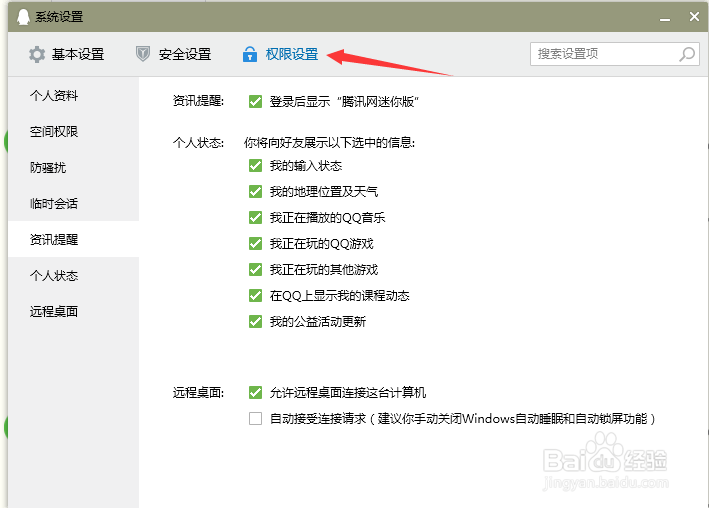Click text 你将向好友展示以下选中的信息:

click(x=329, y=143)
